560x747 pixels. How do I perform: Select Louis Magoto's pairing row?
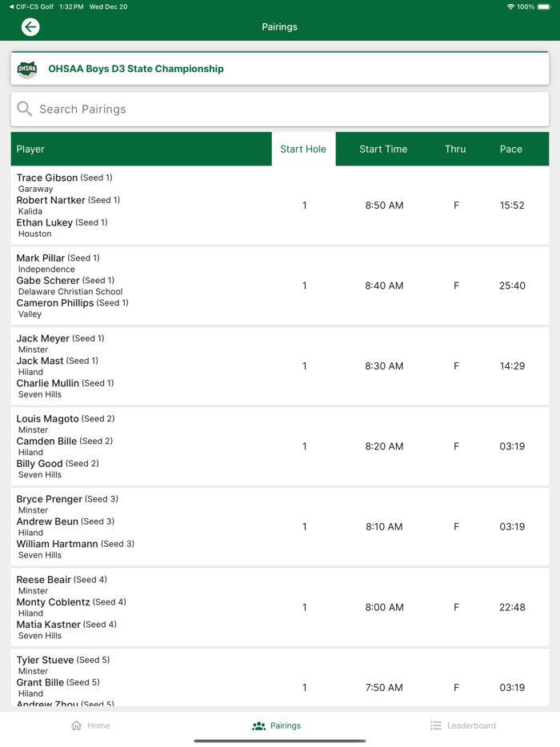[280, 446]
